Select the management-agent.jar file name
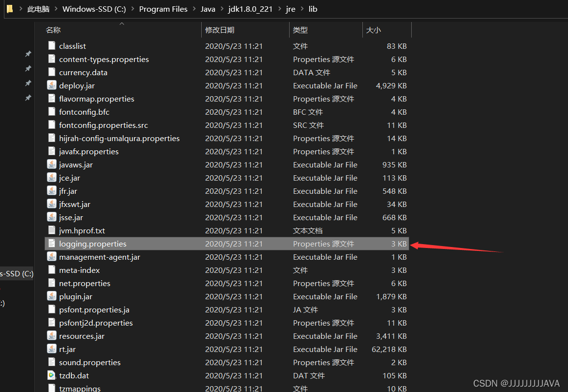568x392 pixels. (100, 257)
